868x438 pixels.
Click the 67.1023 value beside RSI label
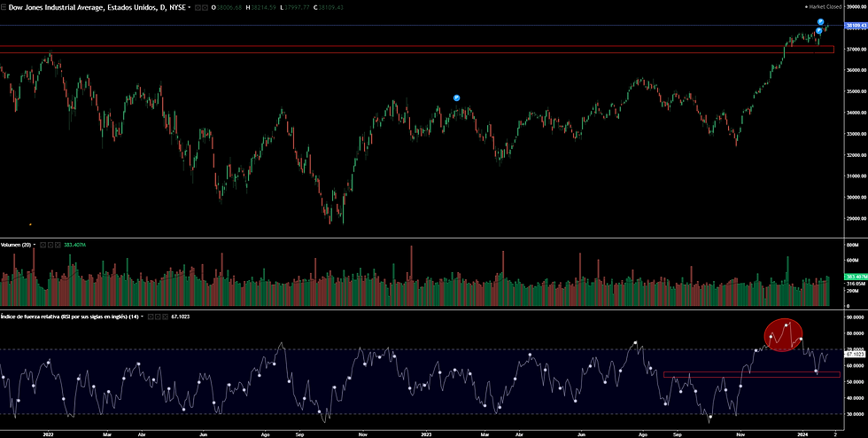point(180,317)
